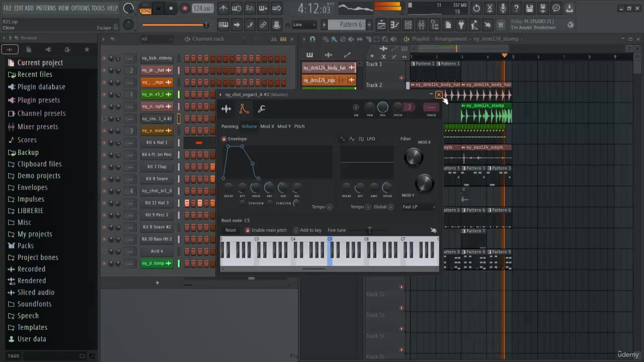Screen dimensions: 644x362
Task: Open the help question mark icon
Action: (x=516, y=9)
